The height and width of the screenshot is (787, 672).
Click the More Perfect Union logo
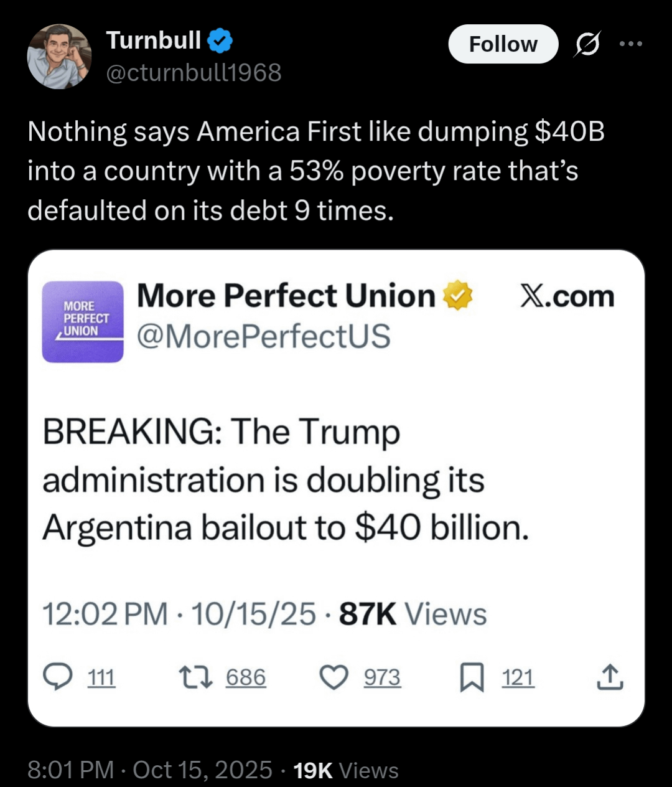pyautogui.click(x=83, y=321)
